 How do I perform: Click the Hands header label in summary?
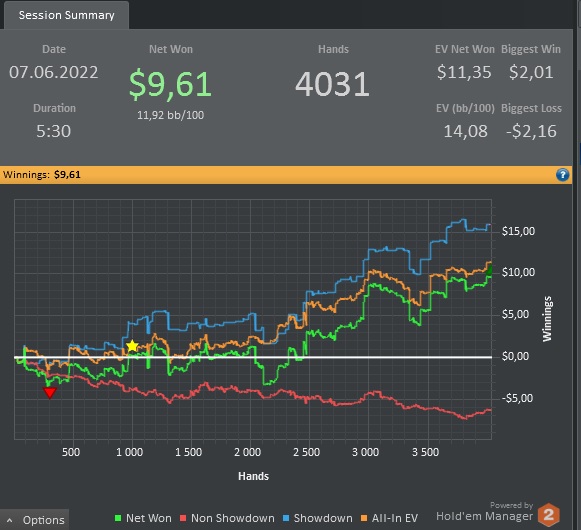click(x=333, y=49)
